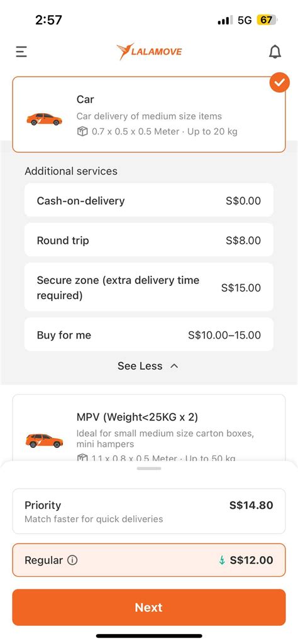Tap the Lalamove logo

[x=149, y=52]
